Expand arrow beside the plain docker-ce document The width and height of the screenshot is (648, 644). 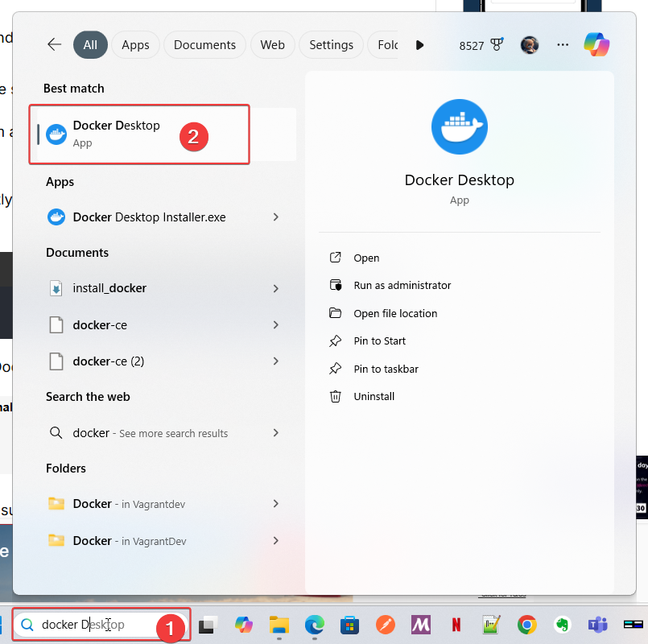tap(275, 325)
